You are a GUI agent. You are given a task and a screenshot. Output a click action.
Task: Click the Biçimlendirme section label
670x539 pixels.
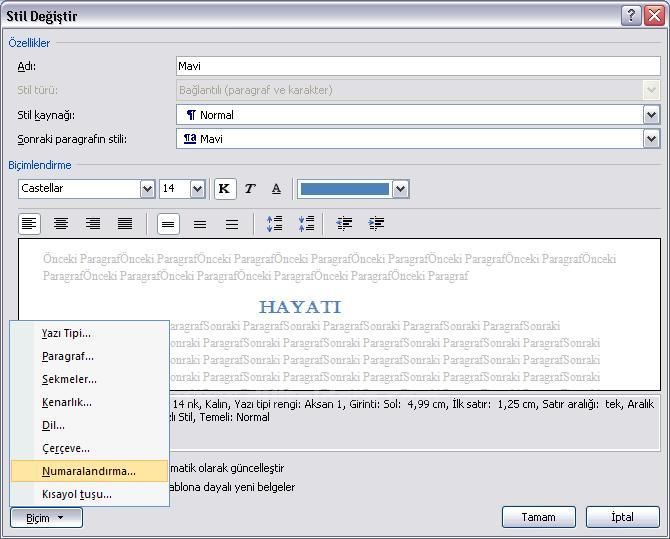[x=40, y=165]
